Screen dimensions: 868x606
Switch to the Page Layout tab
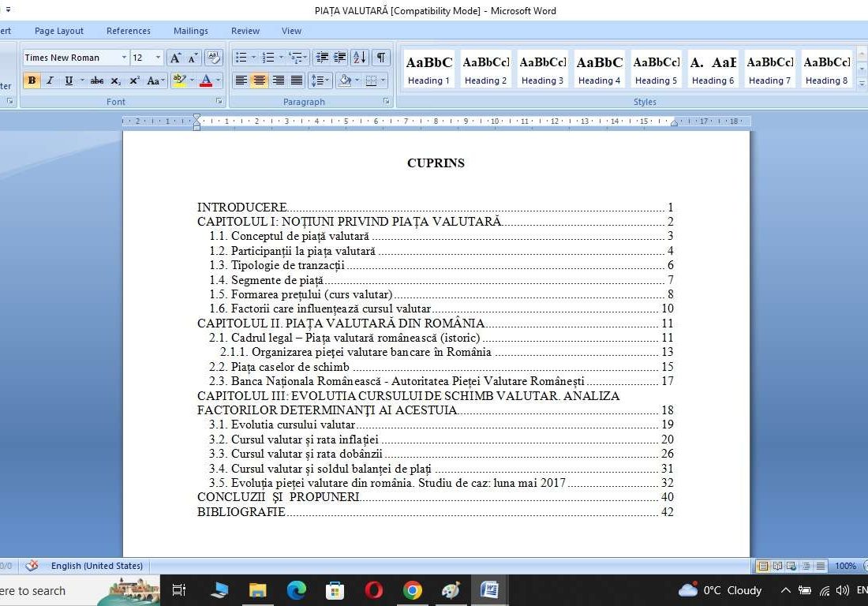tap(58, 31)
